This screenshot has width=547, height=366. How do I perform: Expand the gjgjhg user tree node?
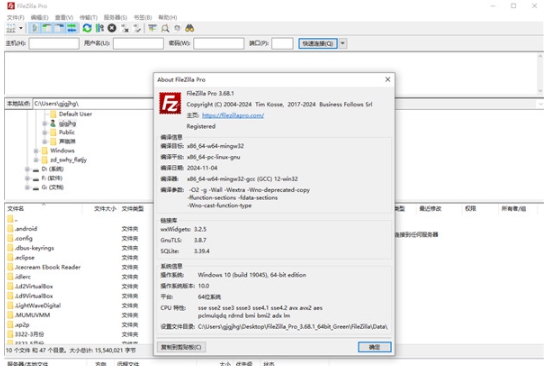click(45, 124)
